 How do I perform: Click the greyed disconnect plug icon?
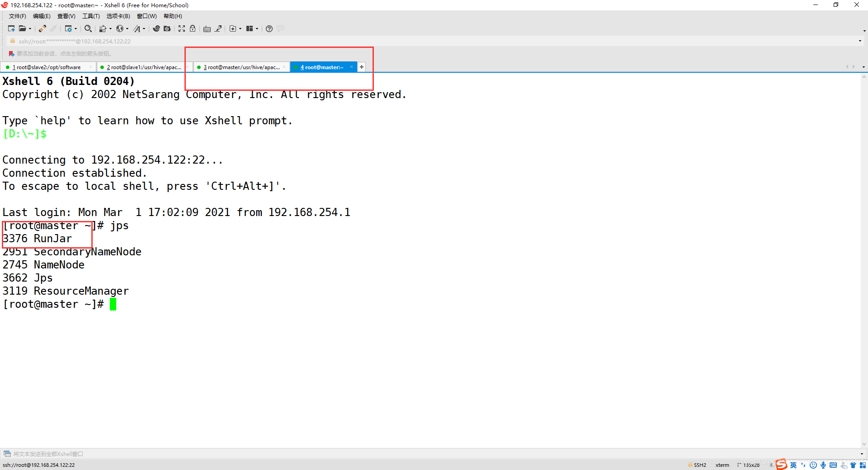(53, 28)
